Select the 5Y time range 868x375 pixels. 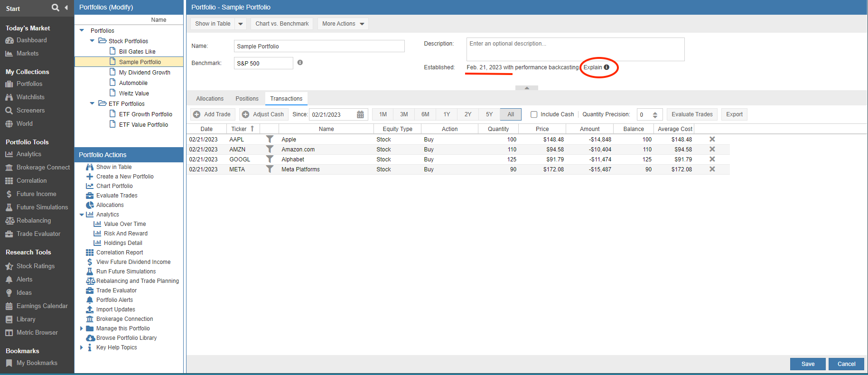coord(489,114)
